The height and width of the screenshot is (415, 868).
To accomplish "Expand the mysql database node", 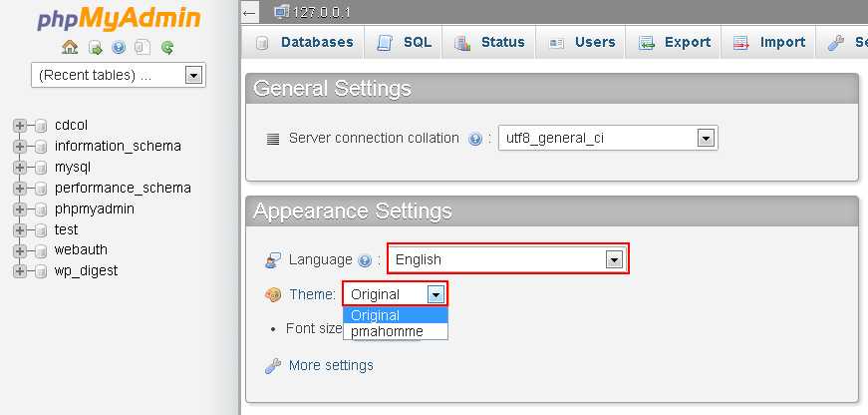I will click(x=19, y=168).
